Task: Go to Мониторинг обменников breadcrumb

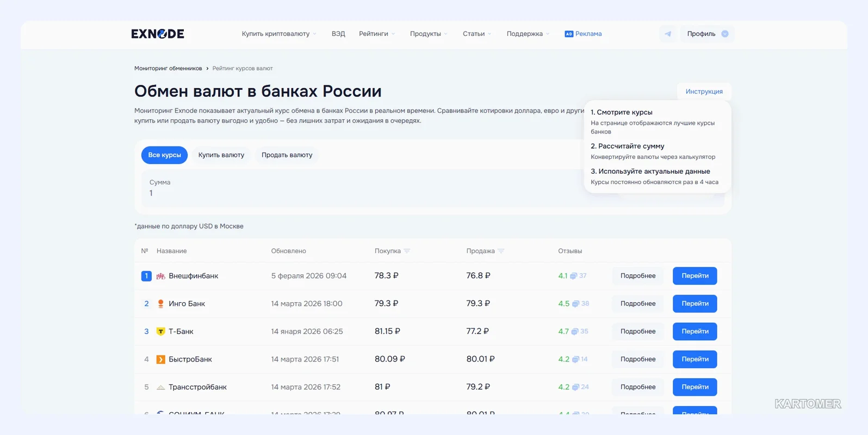Action: coord(168,69)
